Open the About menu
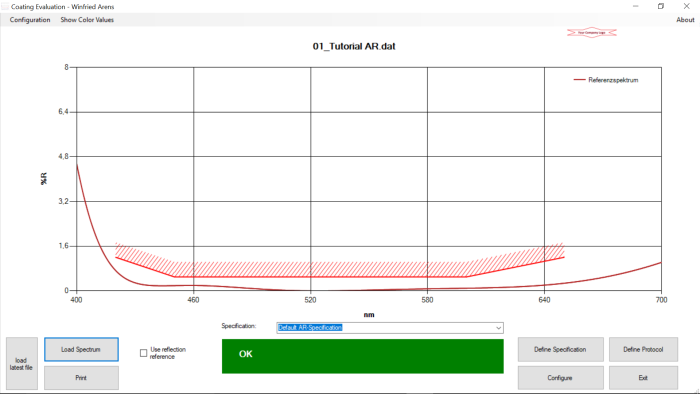This screenshot has width=700, height=394. 685,20
